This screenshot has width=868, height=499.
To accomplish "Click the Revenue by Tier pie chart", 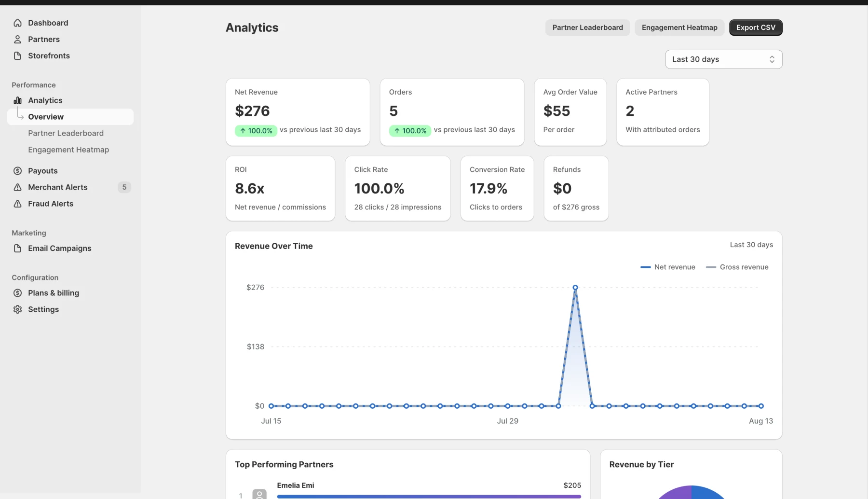I will 691,492.
